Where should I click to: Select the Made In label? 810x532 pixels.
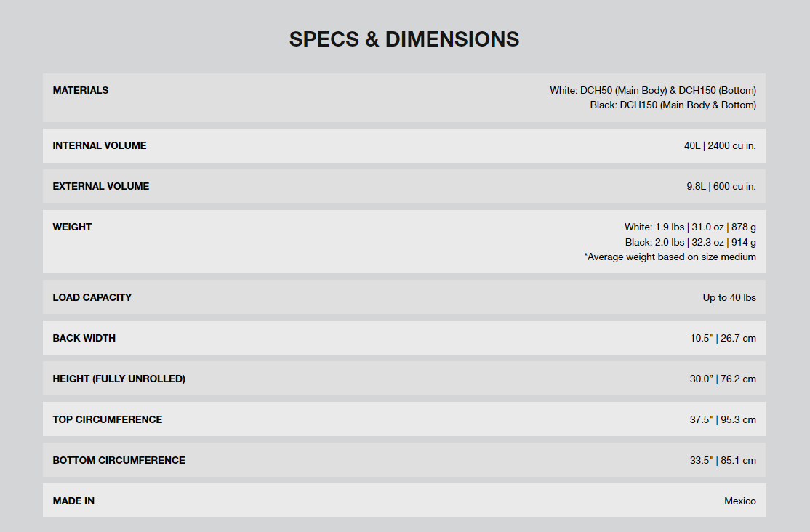(73, 501)
